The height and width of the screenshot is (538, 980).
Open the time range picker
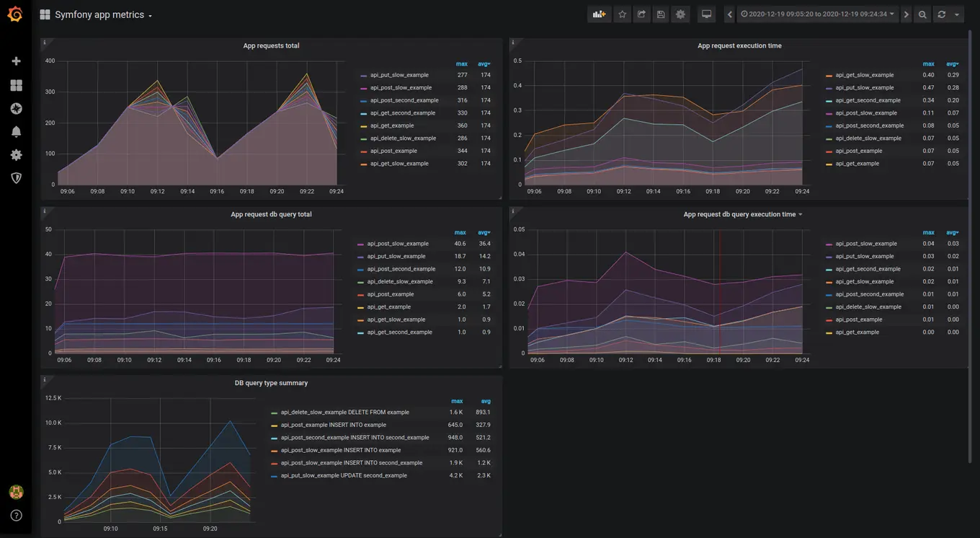(x=818, y=14)
